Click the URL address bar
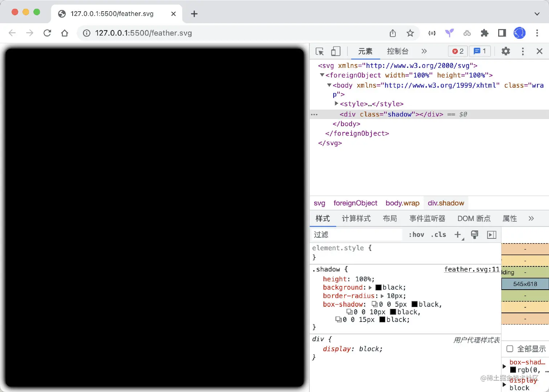This screenshot has width=549, height=392. (x=232, y=33)
